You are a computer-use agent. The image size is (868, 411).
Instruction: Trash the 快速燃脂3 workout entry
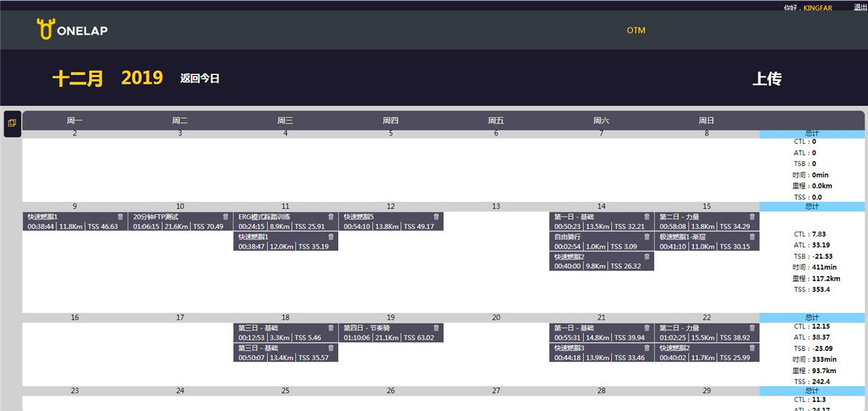pos(647,348)
